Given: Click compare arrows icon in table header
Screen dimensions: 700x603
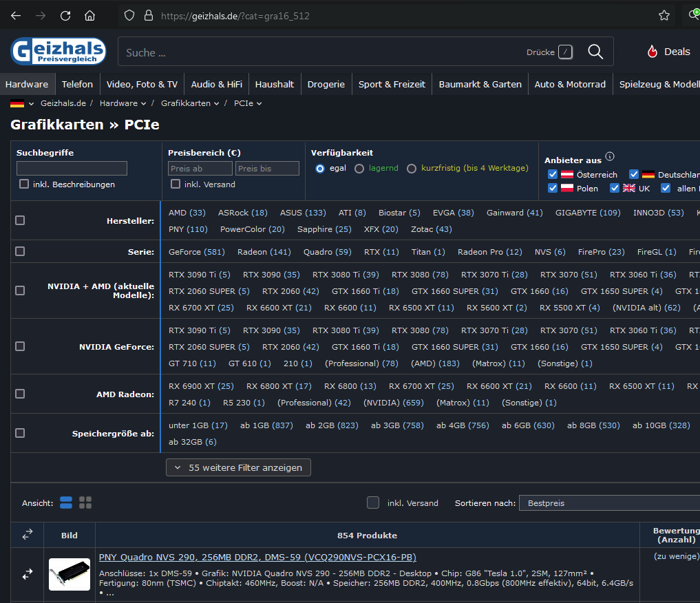Looking at the screenshot, I should point(28,534).
